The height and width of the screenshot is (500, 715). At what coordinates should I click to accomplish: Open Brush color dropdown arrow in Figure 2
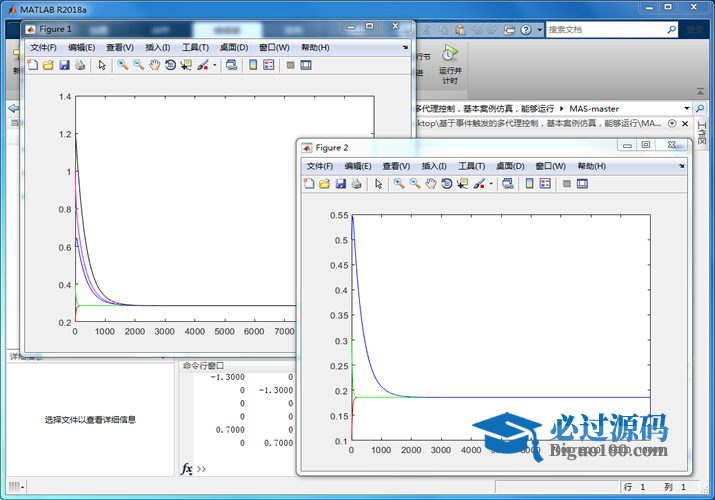tap(491, 184)
